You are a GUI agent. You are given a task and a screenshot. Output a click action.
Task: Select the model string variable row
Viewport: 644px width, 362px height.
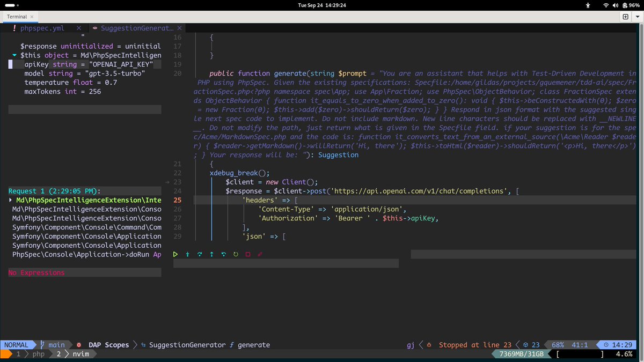pyautogui.click(x=85, y=73)
